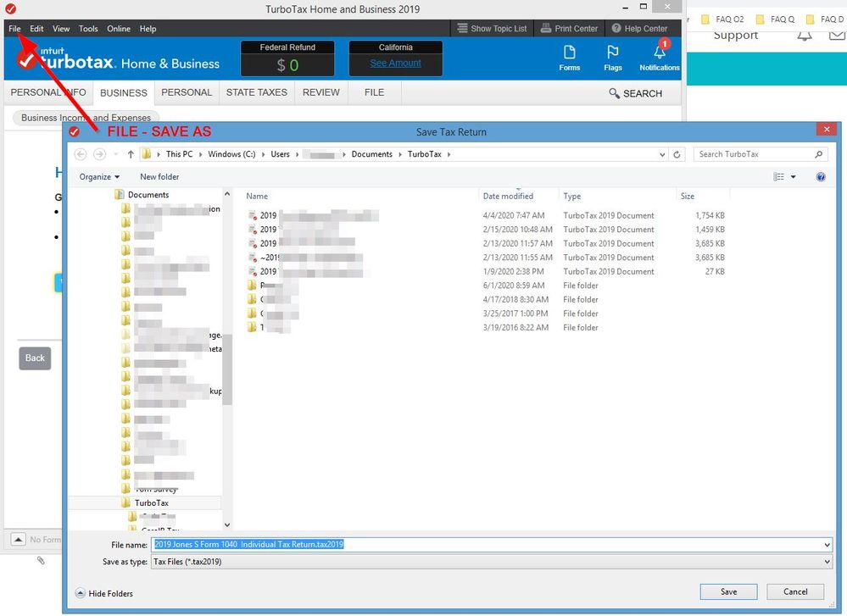Image resolution: width=847 pixels, height=616 pixels.
Task: Click the folder tree vertical scrollbar
Action: coord(227,381)
